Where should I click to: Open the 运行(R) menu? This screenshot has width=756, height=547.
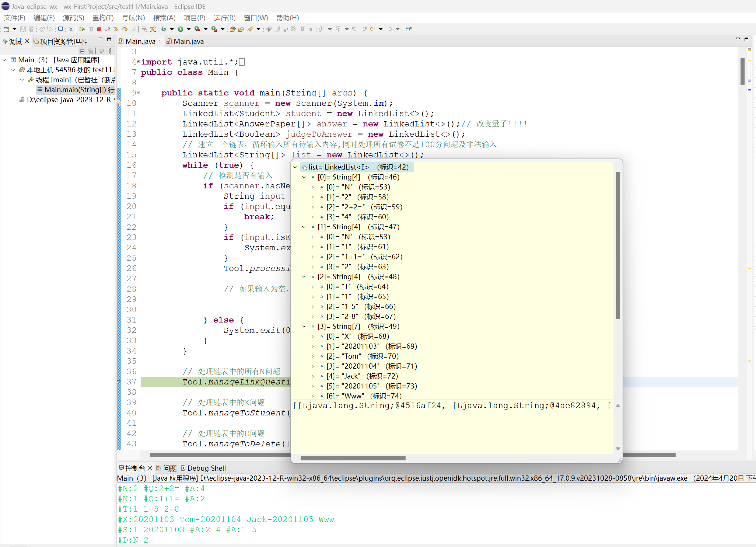pyautogui.click(x=224, y=18)
